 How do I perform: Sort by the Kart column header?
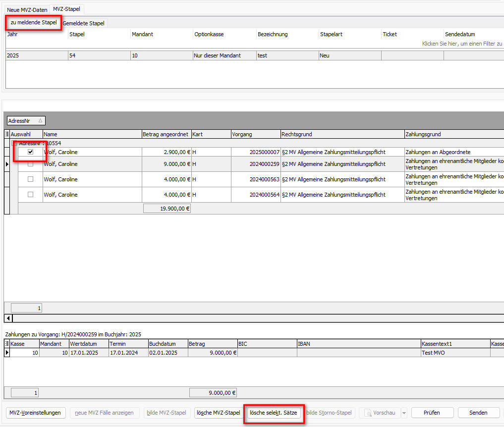tap(211, 134)
